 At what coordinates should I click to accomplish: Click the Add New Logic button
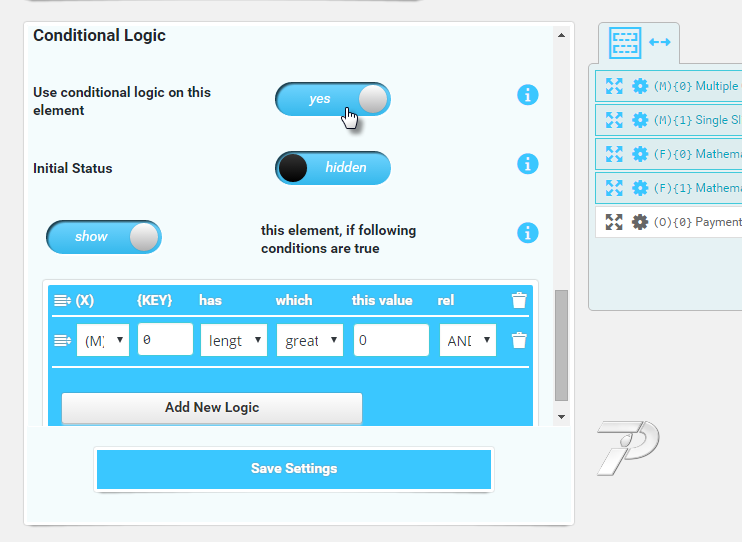click(211, 408)
